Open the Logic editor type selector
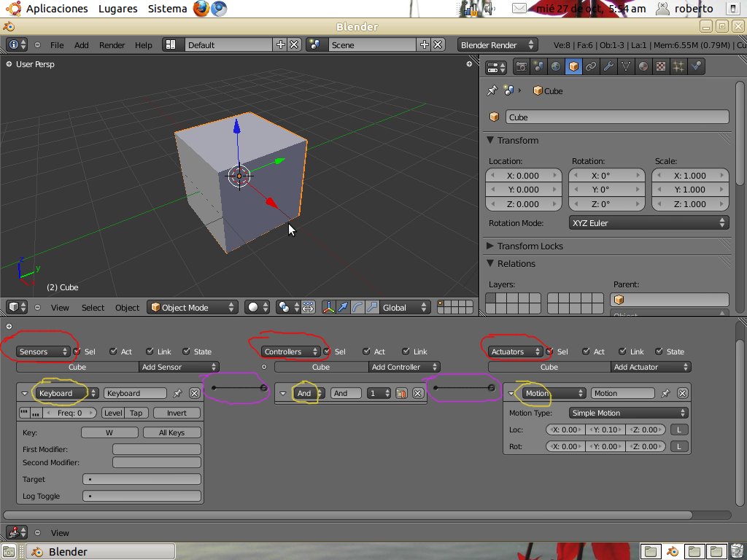The image size is (747, 560). tap(18, 532)
